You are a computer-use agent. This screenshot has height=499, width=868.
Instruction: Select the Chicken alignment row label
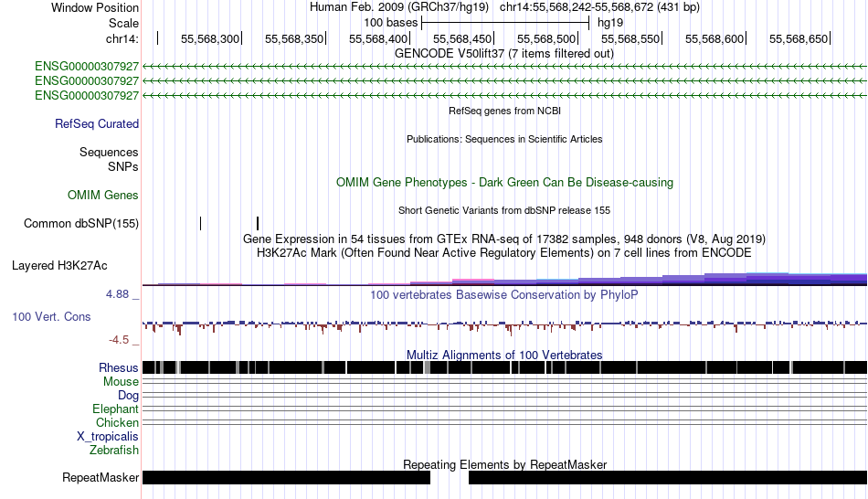[117, 422]
